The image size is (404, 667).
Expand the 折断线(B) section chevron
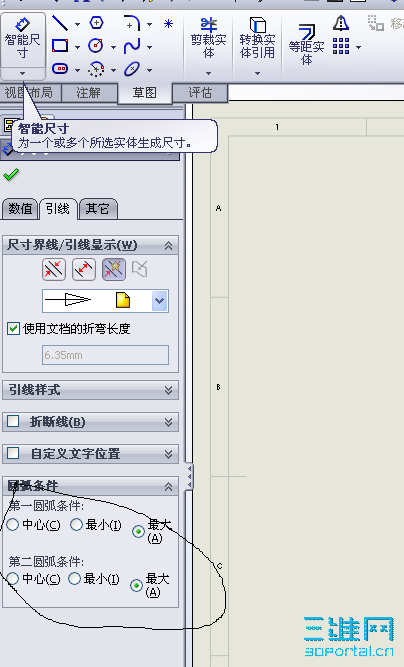pos(168,422)
